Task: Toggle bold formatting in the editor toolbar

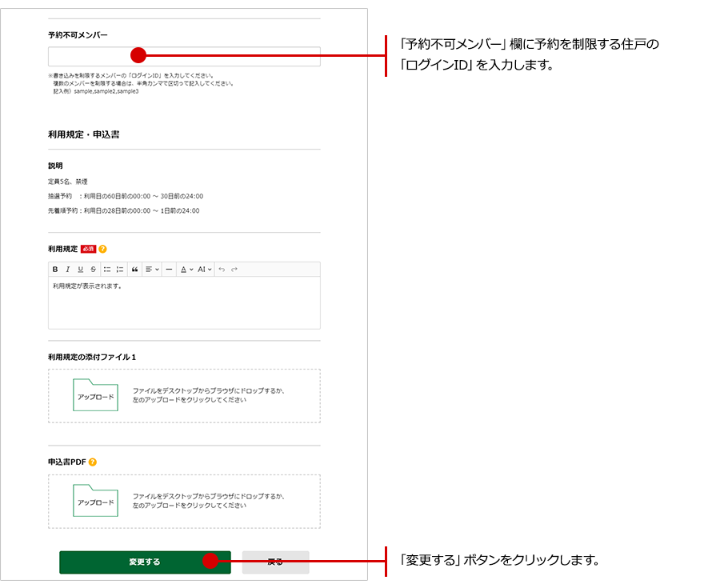Action: 55,270
